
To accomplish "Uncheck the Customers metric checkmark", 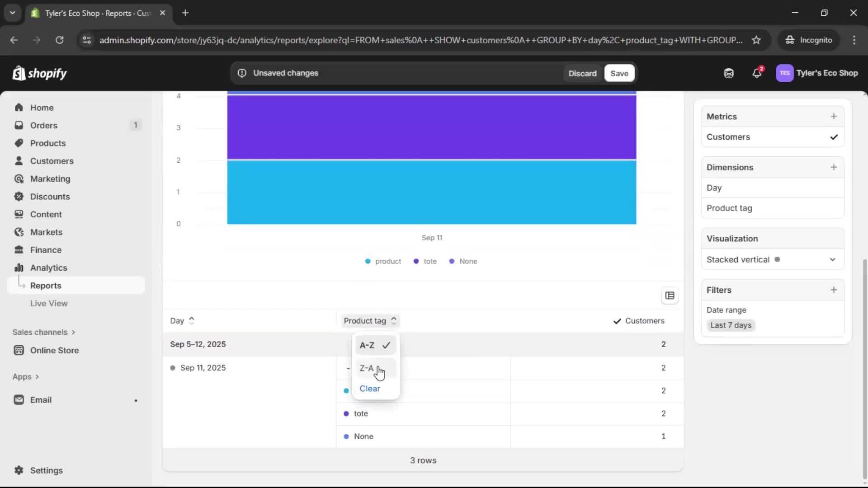I will click(834, 137).
